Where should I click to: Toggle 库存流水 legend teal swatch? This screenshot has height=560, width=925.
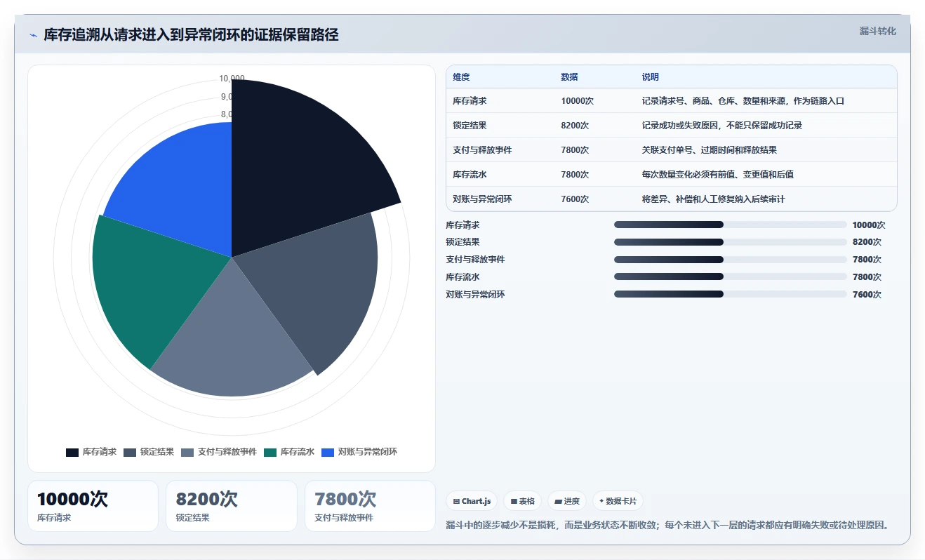[x=270, y=452]
